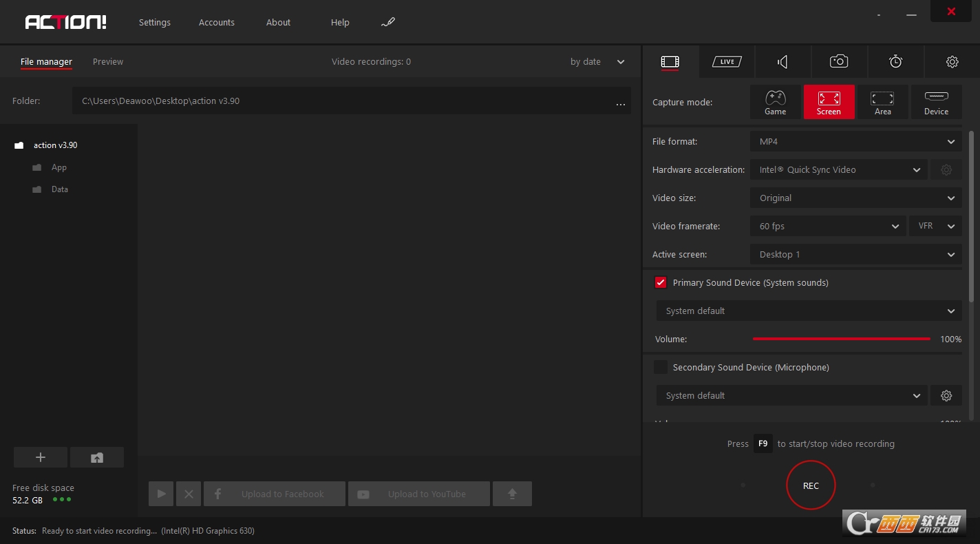
Task: Select the Data folder
Action: point(60,189)
